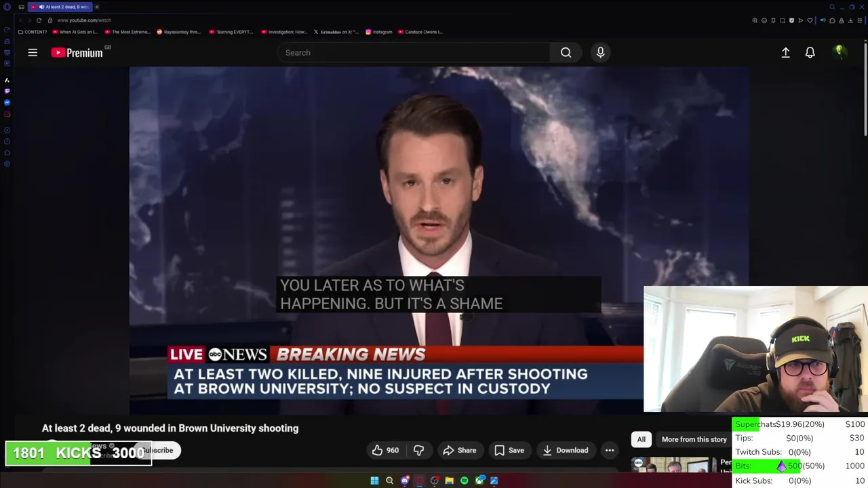This screenshot has height=488, width=868.
Task: Open account avatar menu
Action: pos(840,52)
